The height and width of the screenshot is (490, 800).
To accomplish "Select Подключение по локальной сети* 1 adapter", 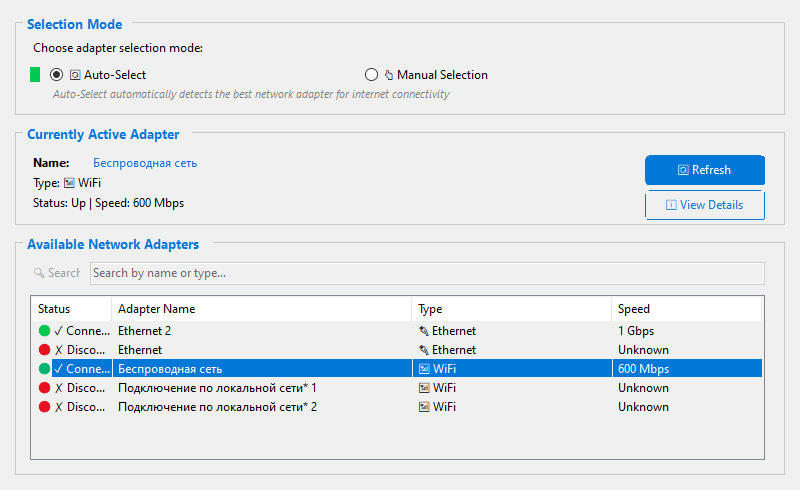I will coord(217,388).
